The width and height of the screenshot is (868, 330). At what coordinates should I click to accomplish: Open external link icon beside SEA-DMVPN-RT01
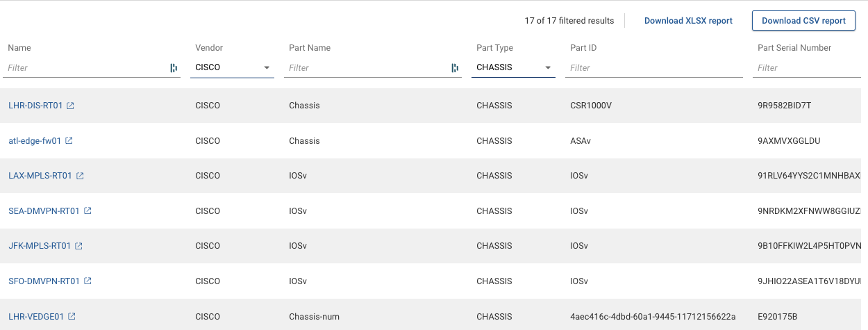[x=87, y=211]
